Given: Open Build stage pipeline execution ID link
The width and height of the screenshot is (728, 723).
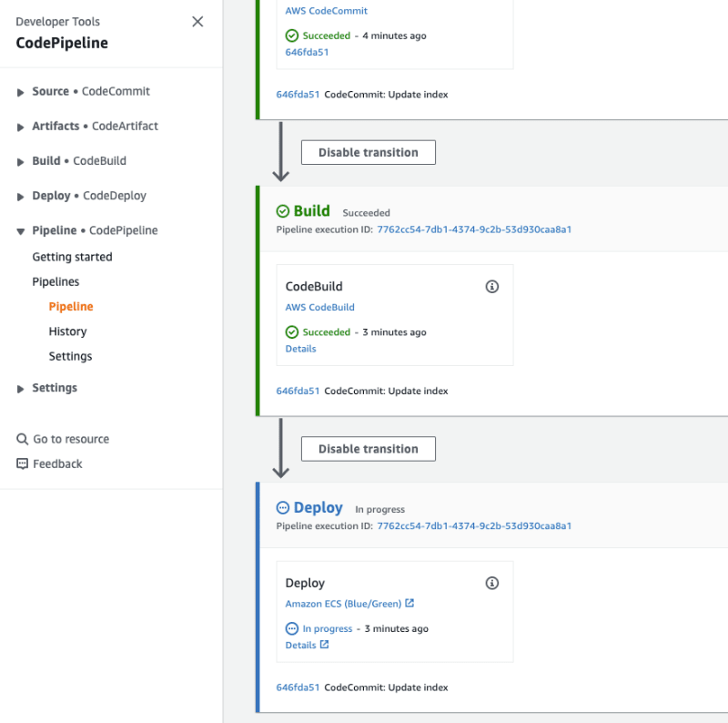Looking at the screenshot, I should pos(474,229).
